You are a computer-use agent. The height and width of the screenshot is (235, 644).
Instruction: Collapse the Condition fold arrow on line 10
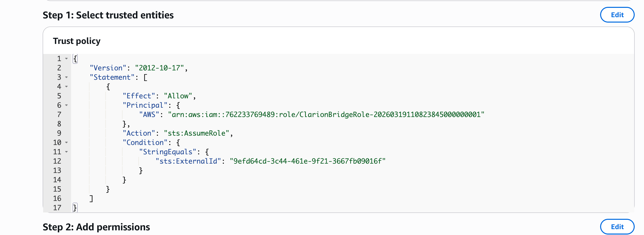pyautogui.click(x=66, y=143)
